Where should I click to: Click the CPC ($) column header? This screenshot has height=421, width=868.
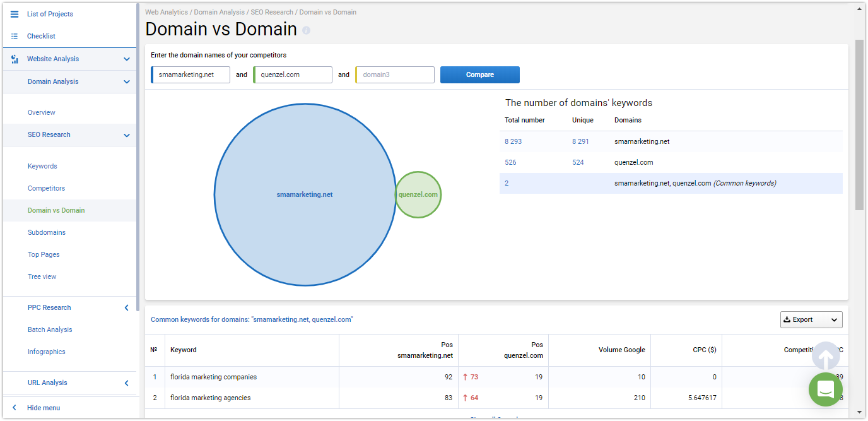point(705,350)
